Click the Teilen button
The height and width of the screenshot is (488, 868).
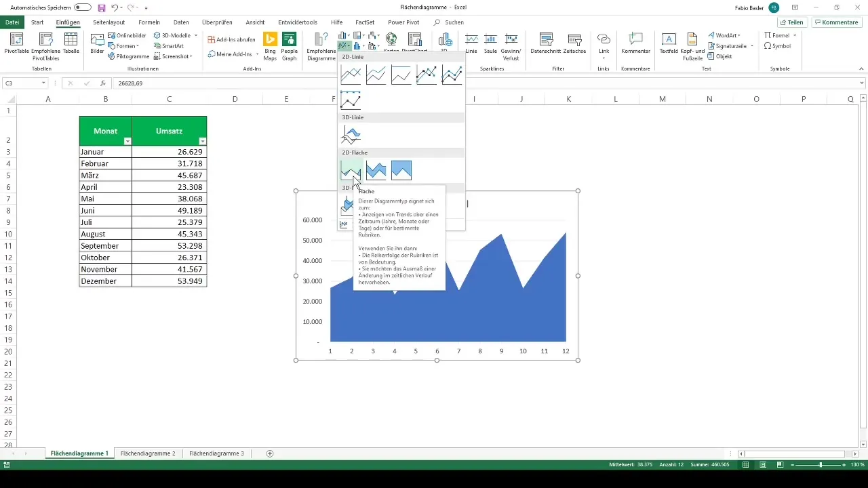click(791, 22)
